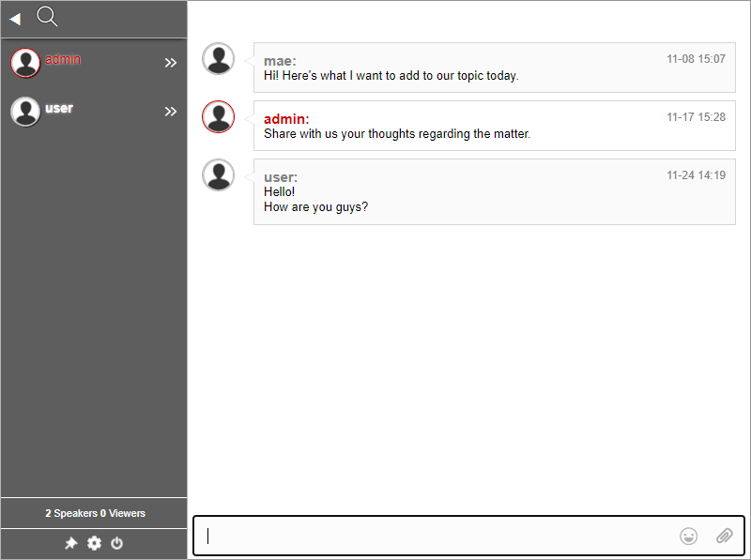This screenshot has width=751, height=560.
Task: Log out using the power icon
Action: tap(117, 543)
